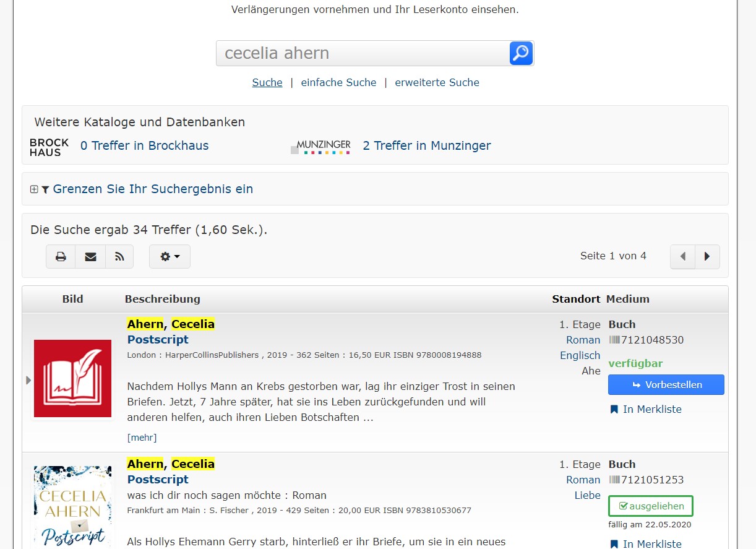The height and width of the screenshot is (549, 756).
Task: Expand 'Grenzen Sie Ihr Suchergebnis ein' filter
Action: coord(152,189)
